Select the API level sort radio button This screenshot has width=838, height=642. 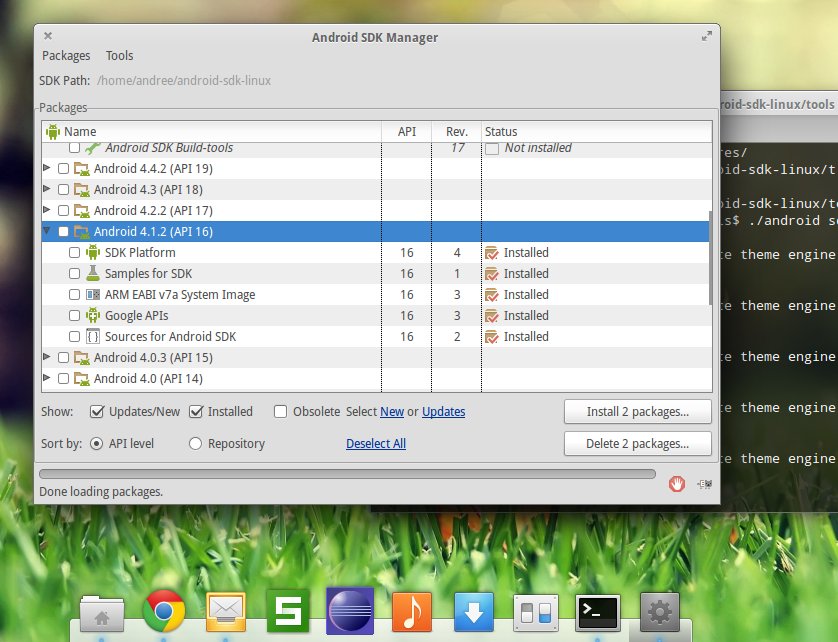96,444
